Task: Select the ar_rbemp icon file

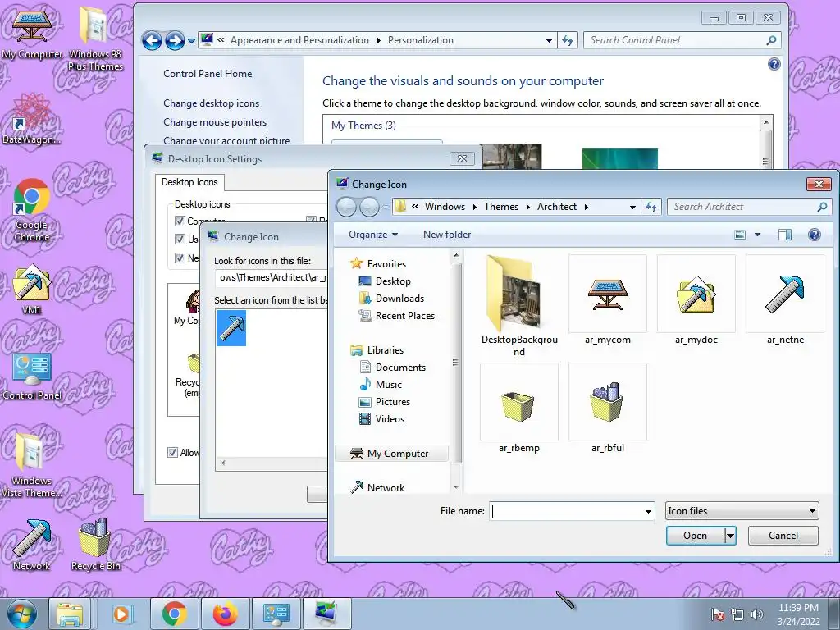Action: point(519,409)
